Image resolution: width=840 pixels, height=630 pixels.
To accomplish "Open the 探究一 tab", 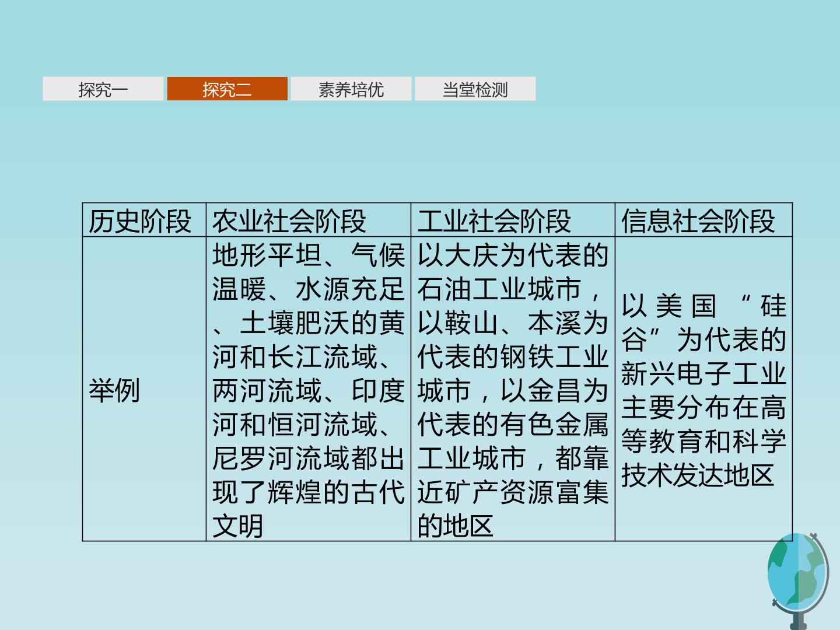I will [103, 89].
